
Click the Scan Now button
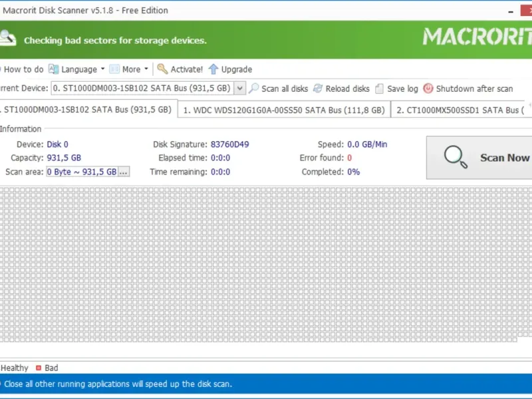pyautogui.click(x=479, y=158)
